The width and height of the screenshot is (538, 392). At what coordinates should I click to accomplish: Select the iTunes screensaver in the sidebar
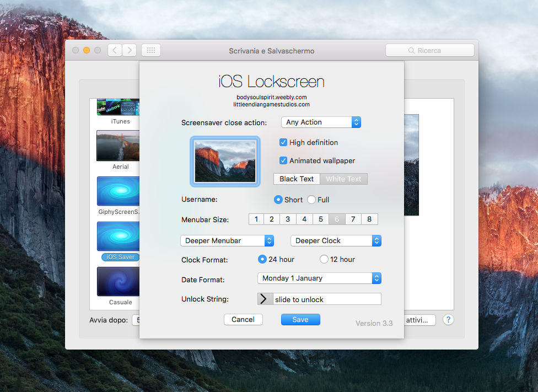[118, 106]
